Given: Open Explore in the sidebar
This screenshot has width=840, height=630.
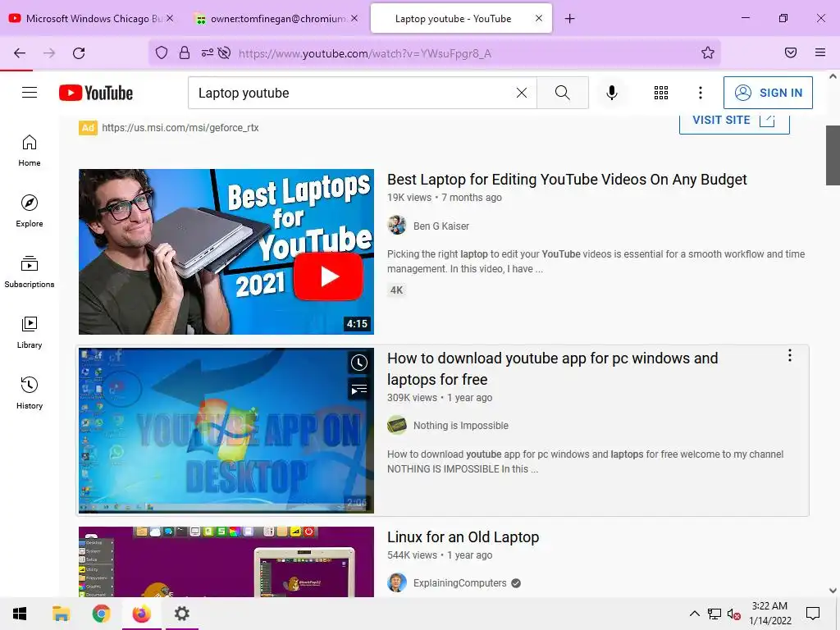Looking at the screenshot, I should [x=30, y=211].
